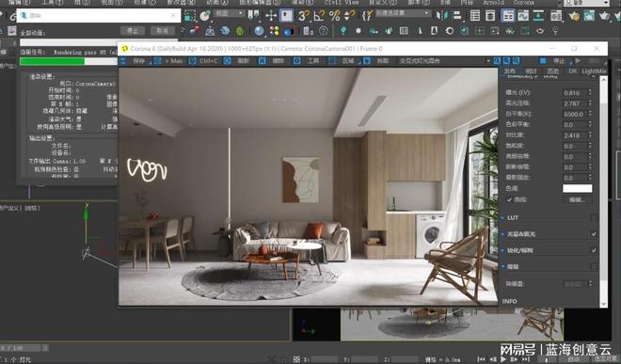This screenshot has width=621, height=364.
Task: Switch to the DR tab
Action: pyautogui.click(x=573, y=71)
